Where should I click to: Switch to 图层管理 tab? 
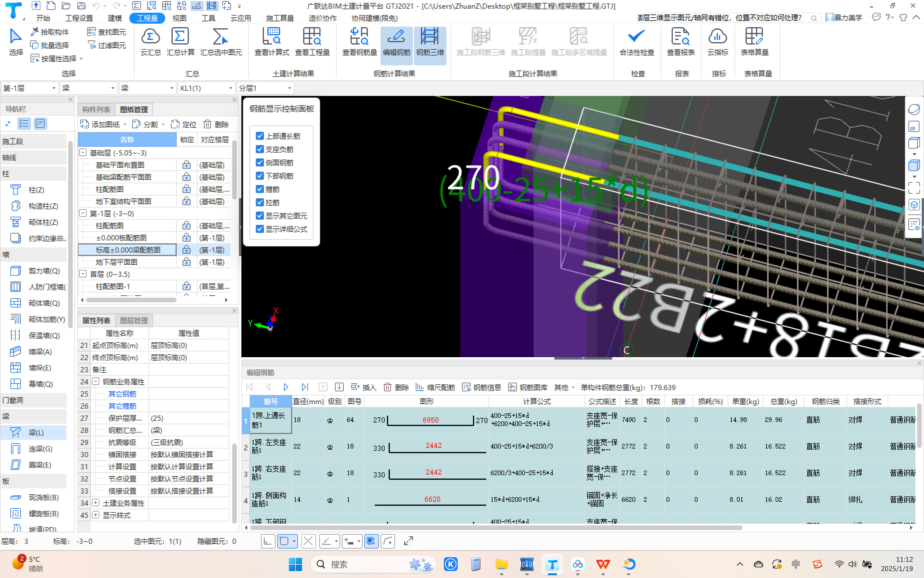[x=134, y=320]
